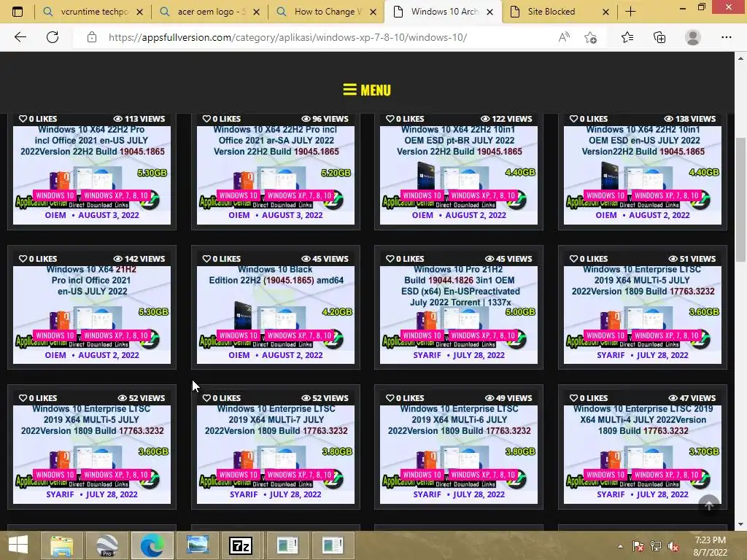Like the LTSC MULTi-7 post
The height and width of the screenshot is (560, 747).
pos(222,397)
